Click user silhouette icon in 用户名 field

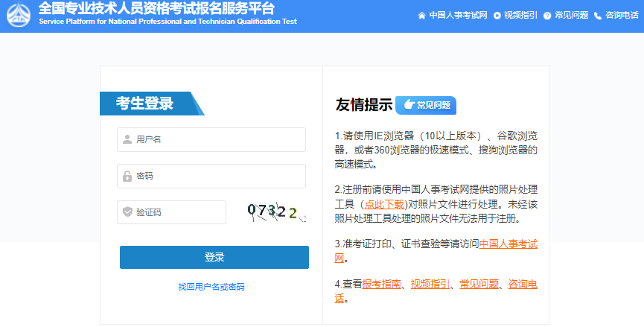pyautogui.click(x=127, y=139)
